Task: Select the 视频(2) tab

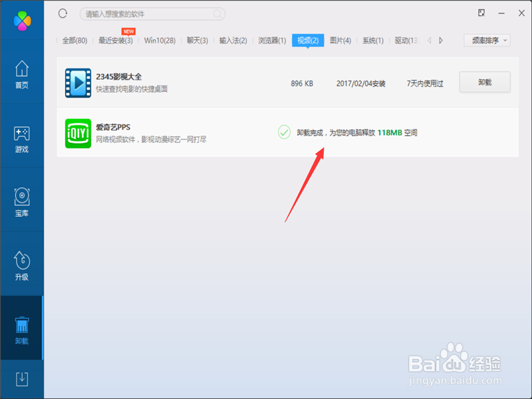Action: (x=308, y=41)
